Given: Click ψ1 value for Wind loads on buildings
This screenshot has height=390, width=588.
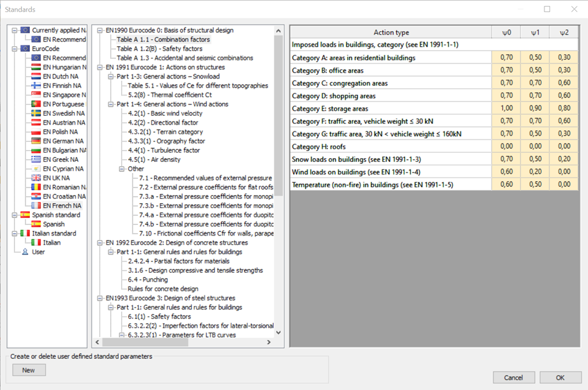Looking at the screenshot, I should [535, 171].
